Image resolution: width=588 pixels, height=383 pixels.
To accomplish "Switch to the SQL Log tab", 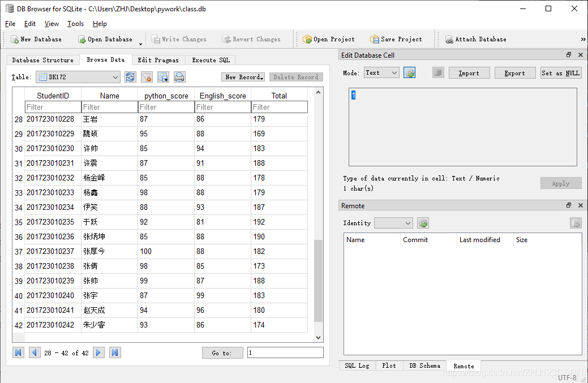I will [357, 366].
